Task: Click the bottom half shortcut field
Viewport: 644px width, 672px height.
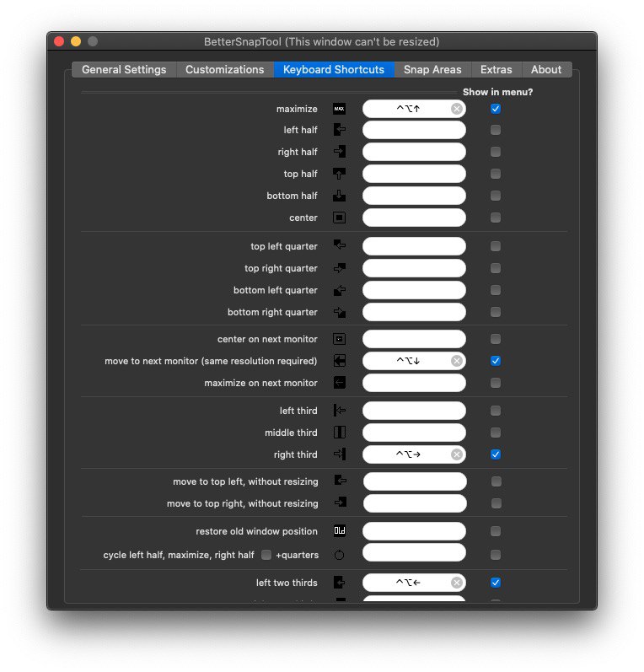Action: 414,196
